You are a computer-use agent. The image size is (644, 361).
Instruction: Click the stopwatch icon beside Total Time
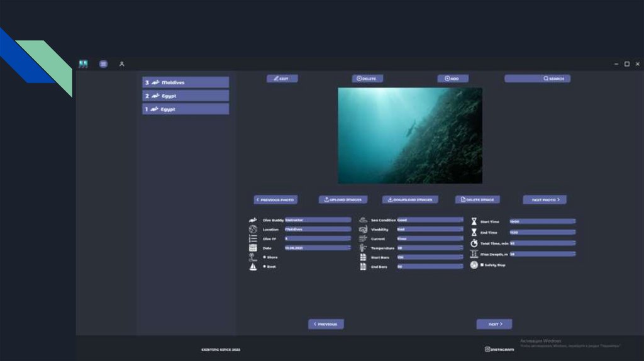[474, 243]
